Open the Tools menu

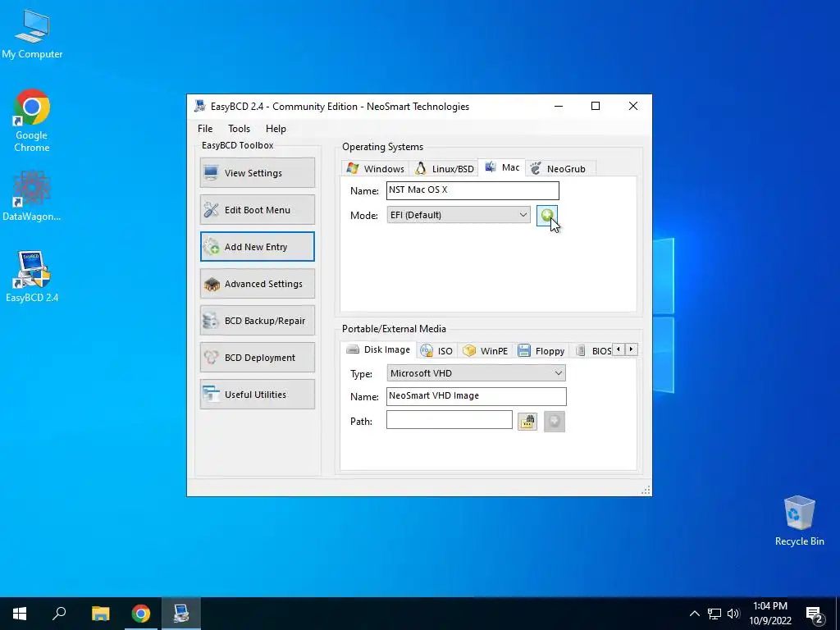[x=239, y=129]
